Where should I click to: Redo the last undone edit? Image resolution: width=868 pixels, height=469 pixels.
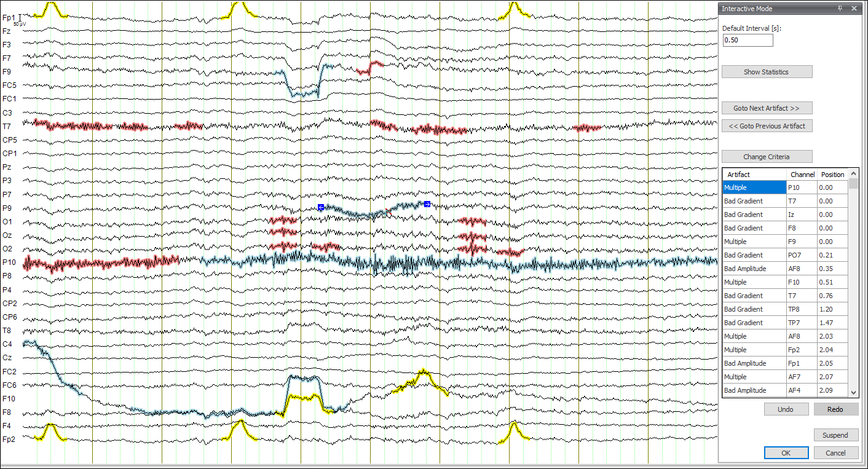[835, 409]
